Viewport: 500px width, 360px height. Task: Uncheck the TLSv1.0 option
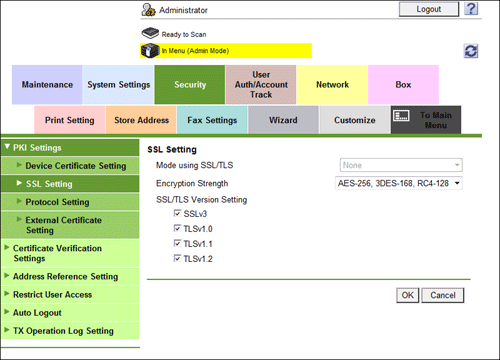tap(177, 228)
